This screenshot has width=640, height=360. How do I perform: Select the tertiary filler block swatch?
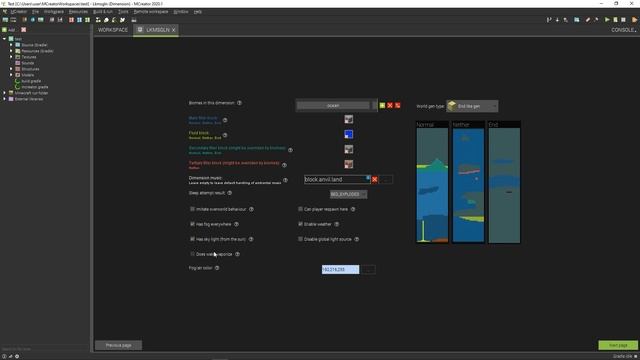click(x=349, y=164)
